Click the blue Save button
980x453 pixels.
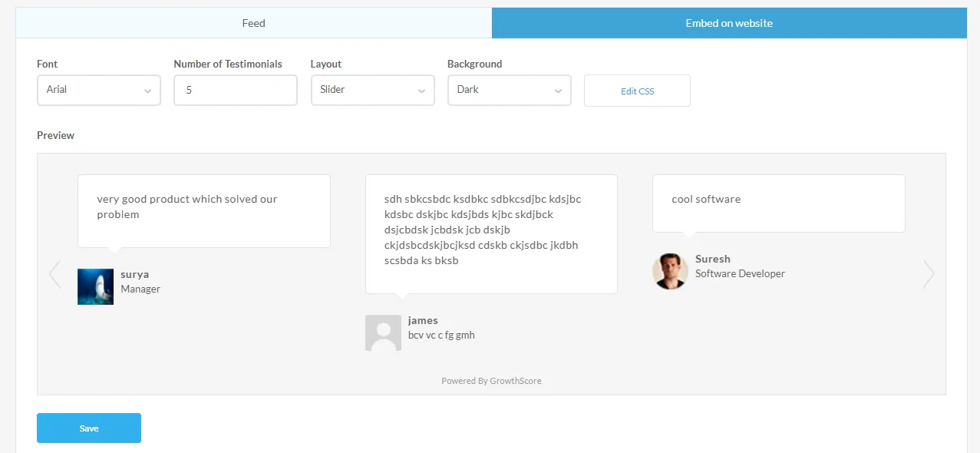click(89, 428)
